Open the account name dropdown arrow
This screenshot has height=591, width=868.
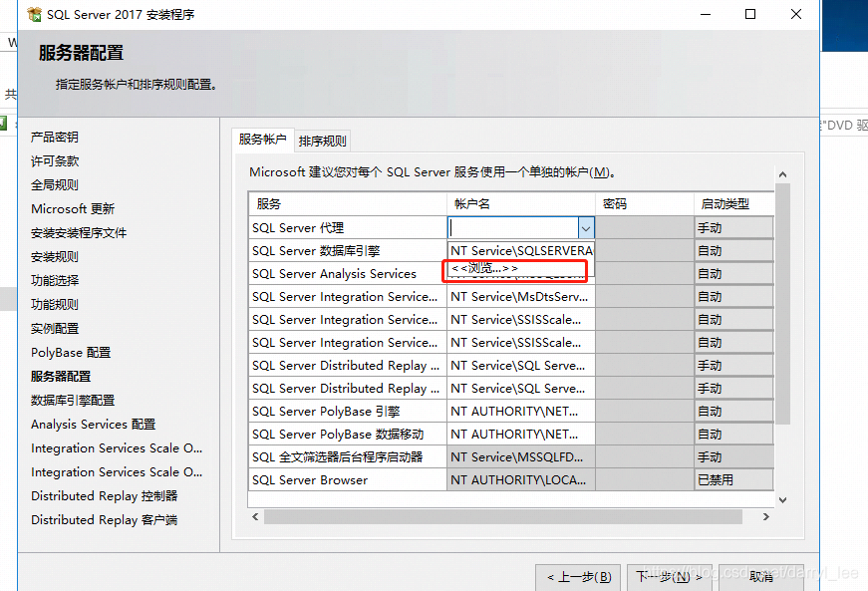click(x=586, y=228)
